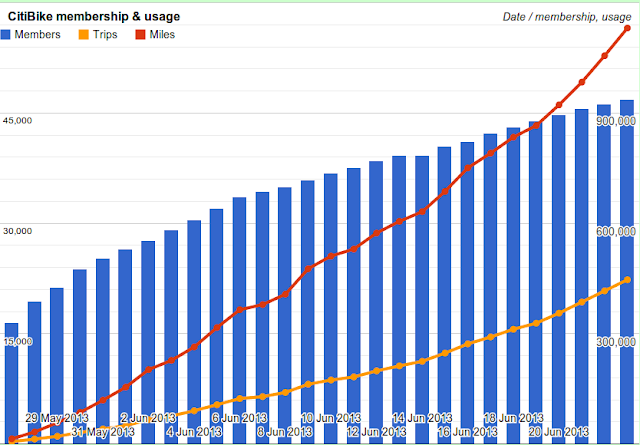Click the 10 Jun 2013 date label
640x445 pixels.
click(x=331, y=418)
